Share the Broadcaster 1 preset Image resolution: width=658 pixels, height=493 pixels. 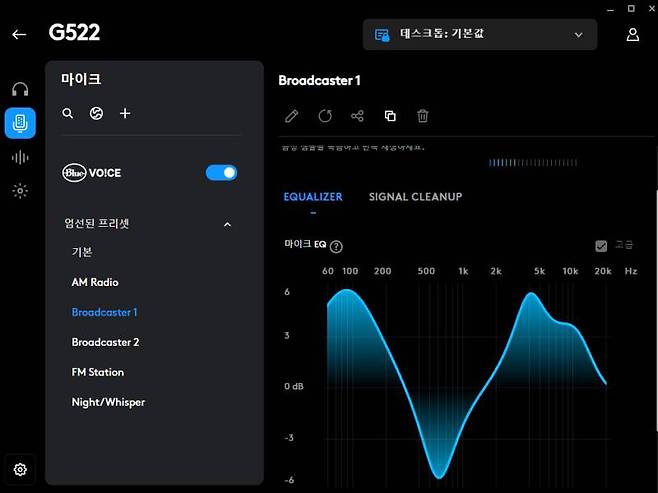coord(357,116)
